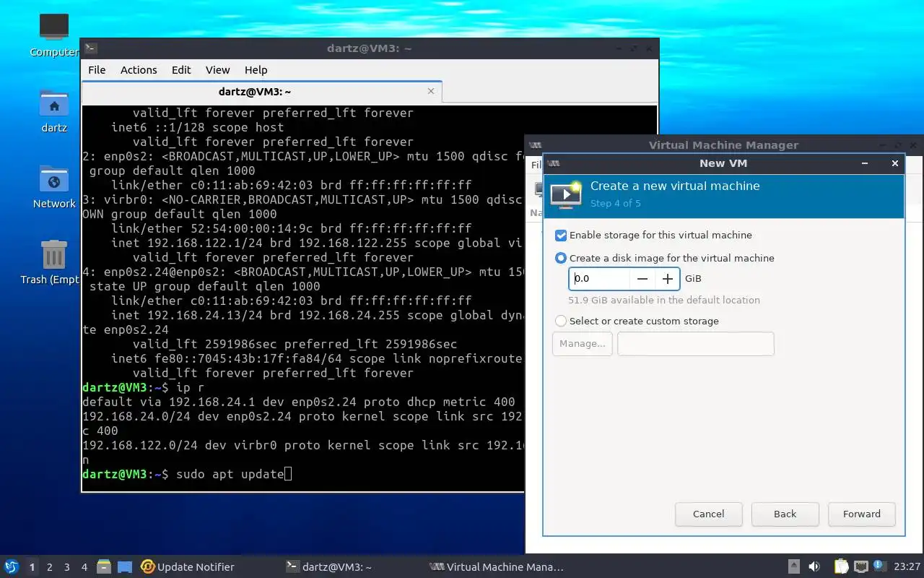Switch to workspace 4 in pager
This screenshot has height=578, width=924.
point(84,567)
